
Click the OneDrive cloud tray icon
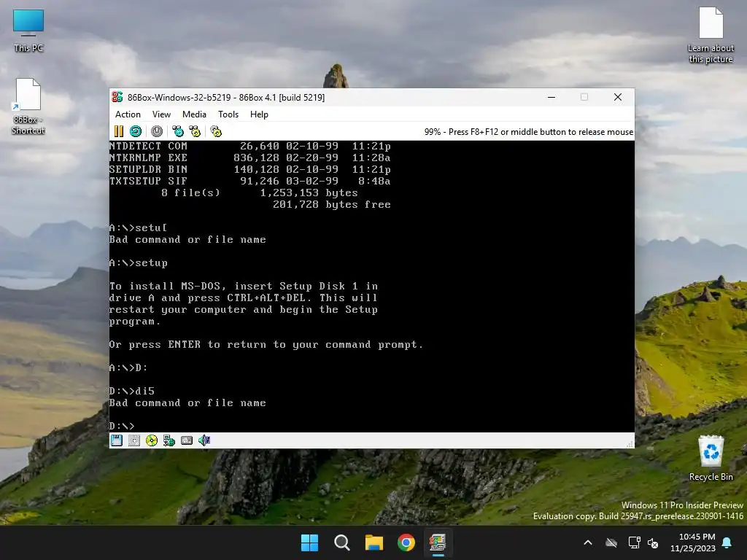[611, 542]
